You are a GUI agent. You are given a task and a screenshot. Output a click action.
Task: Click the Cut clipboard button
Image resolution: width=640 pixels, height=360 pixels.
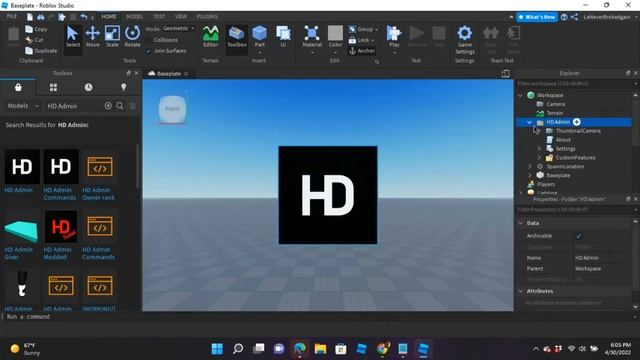pos(35,40)
